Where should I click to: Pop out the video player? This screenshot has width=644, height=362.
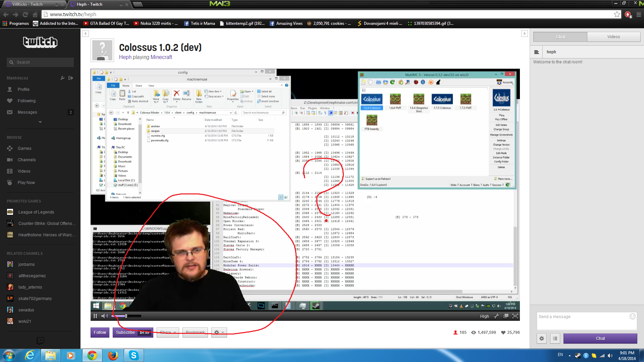click(x=506, y=316)
